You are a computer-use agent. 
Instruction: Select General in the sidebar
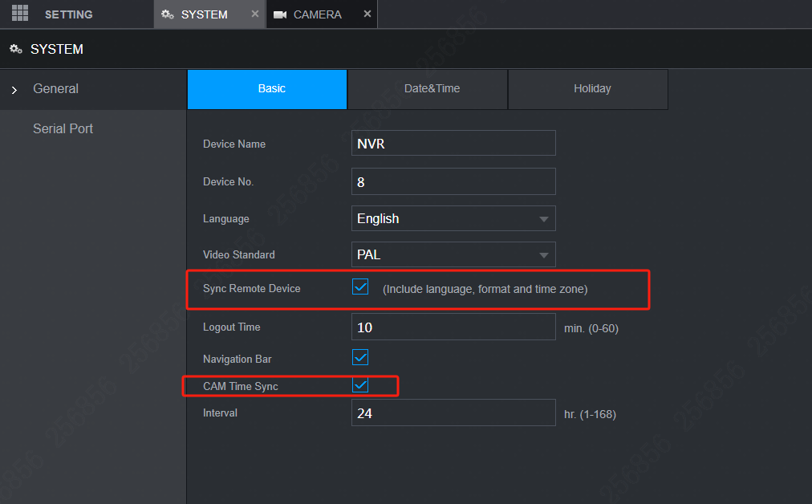(x=55, y=89)
